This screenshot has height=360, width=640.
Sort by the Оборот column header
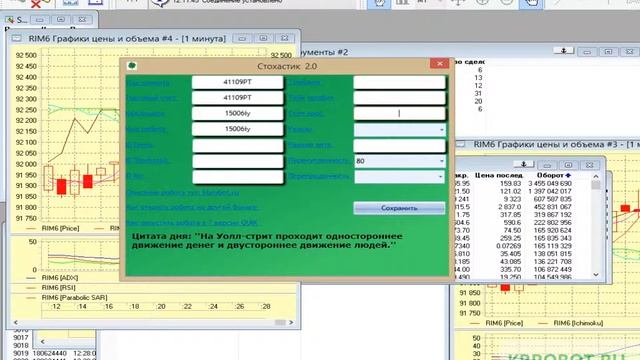(553, 175)
